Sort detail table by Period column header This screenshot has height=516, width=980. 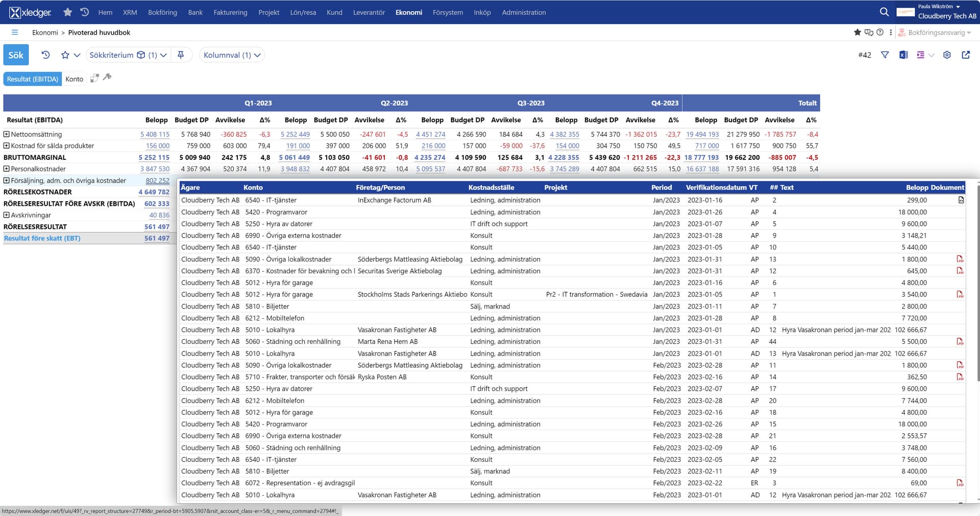(661, 187)
